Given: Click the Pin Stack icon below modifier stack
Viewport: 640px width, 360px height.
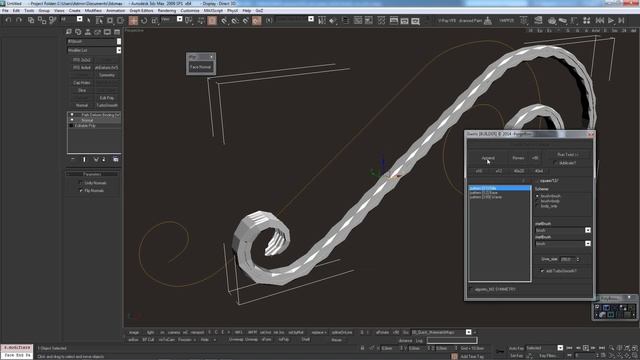Looking at the screenshot, I should pyautogui.click(x=73, y=159).
